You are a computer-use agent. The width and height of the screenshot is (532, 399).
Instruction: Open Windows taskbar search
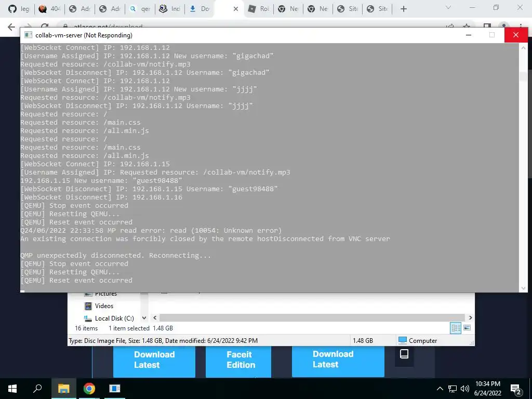tap(37, 389)
